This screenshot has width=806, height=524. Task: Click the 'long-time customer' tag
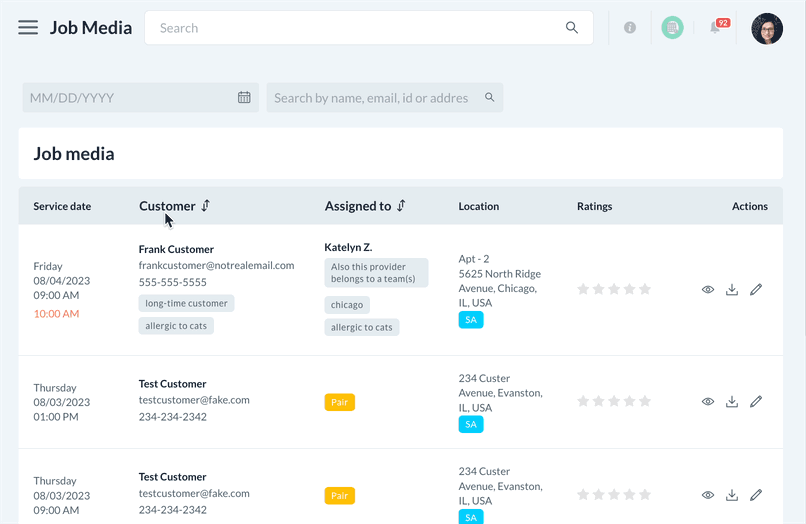186,303
